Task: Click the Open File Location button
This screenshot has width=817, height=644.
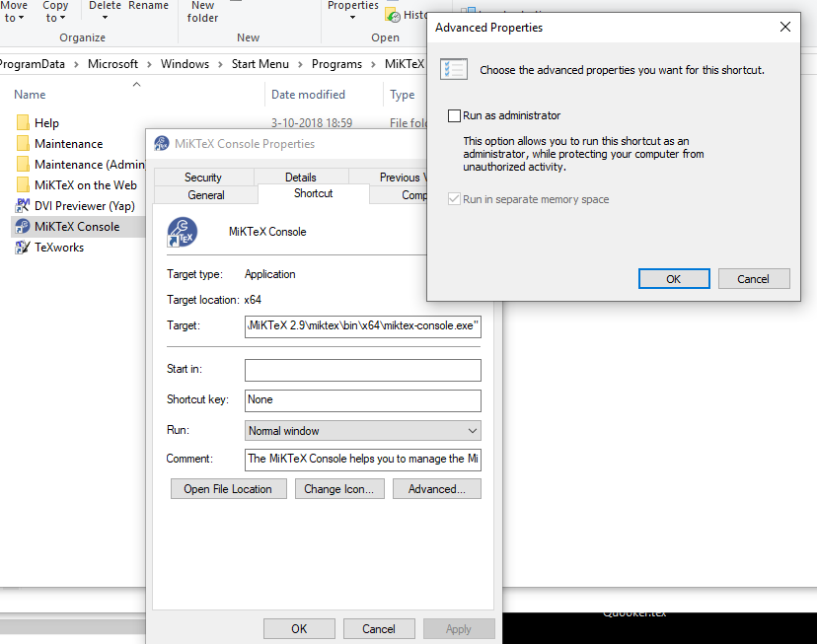Action: tap(228, 488)
